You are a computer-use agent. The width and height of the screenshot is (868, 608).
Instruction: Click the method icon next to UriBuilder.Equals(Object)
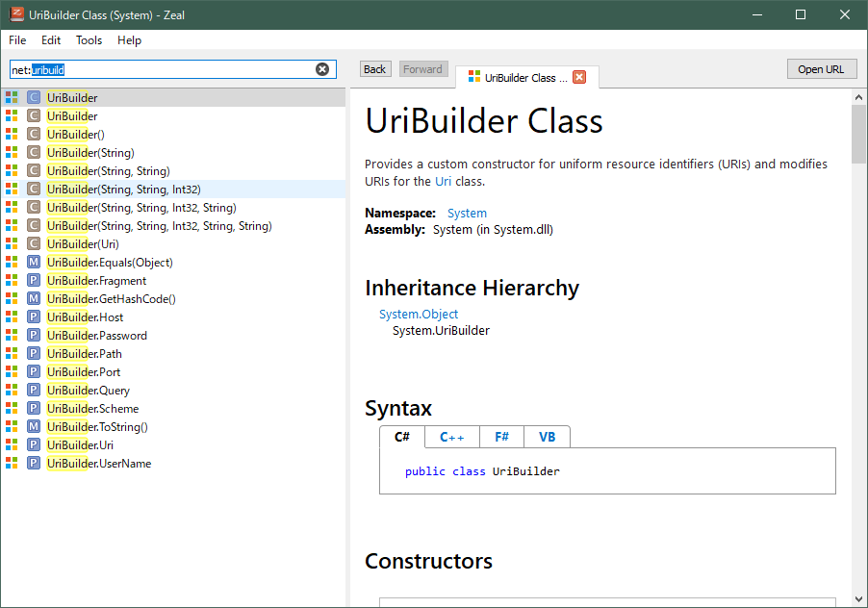coord(34,262)
